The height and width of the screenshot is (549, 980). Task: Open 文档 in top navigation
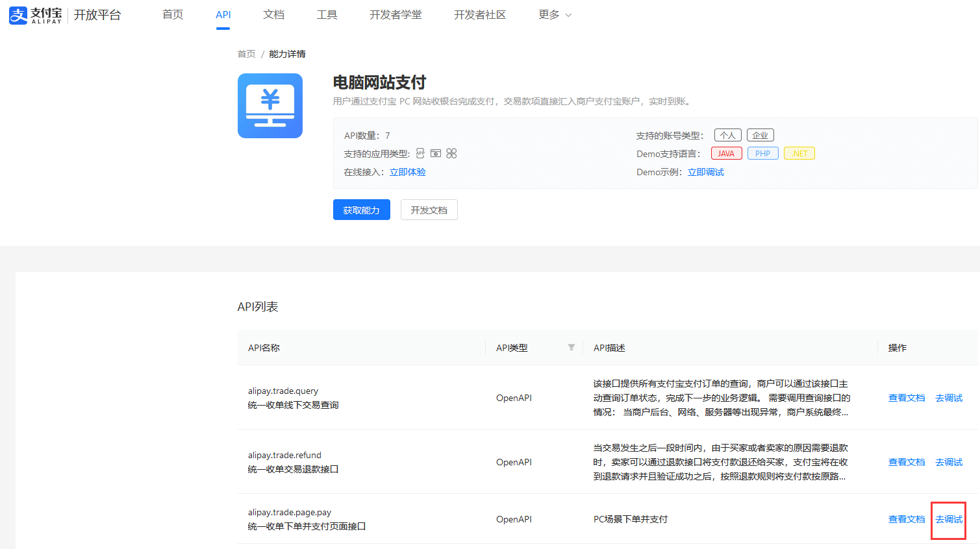[274, 14]
